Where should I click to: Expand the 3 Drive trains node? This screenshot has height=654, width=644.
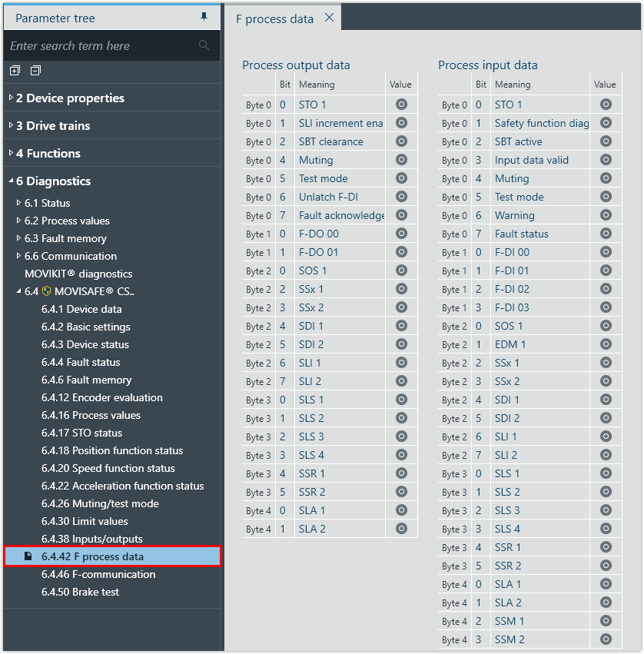point(10,126)
